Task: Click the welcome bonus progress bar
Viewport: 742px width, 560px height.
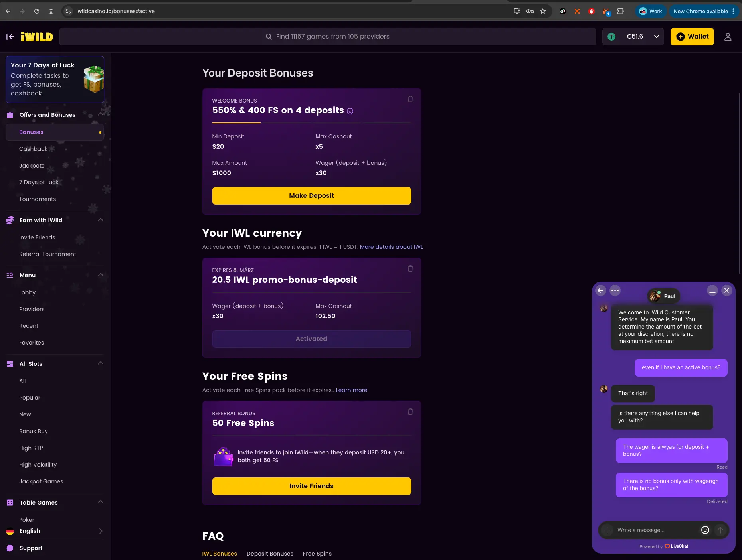Action: click(311, 123)
